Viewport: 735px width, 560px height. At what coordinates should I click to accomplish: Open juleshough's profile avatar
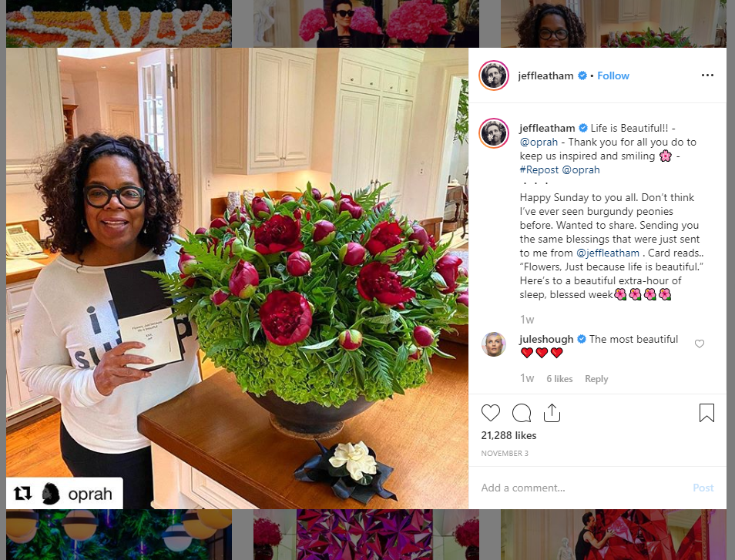pos(494,344)
